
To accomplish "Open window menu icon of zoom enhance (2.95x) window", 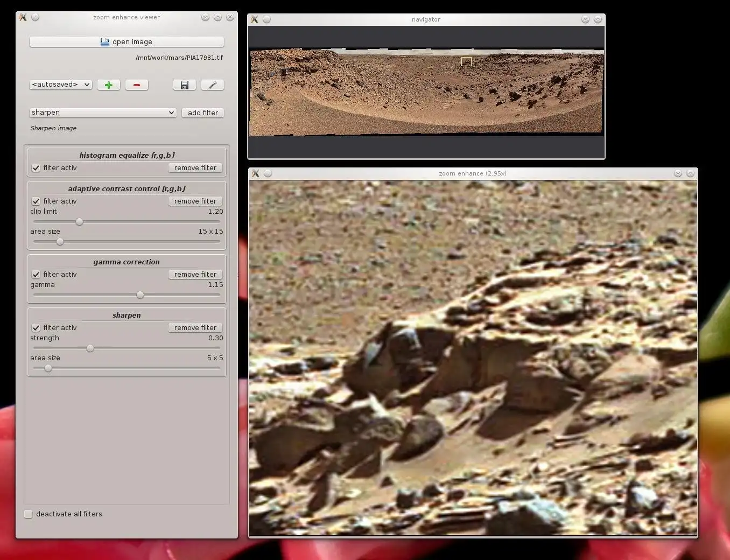I will click(x=256, y=173).
